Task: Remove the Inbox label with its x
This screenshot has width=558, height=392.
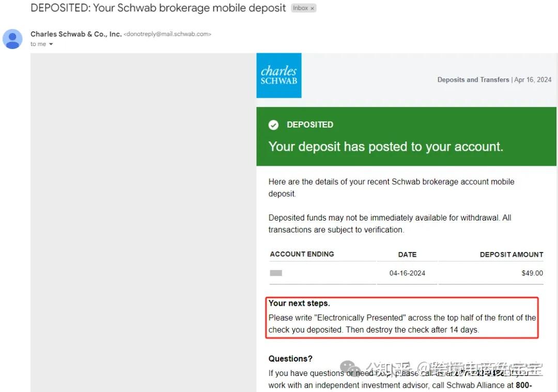Action: point(312,9)
